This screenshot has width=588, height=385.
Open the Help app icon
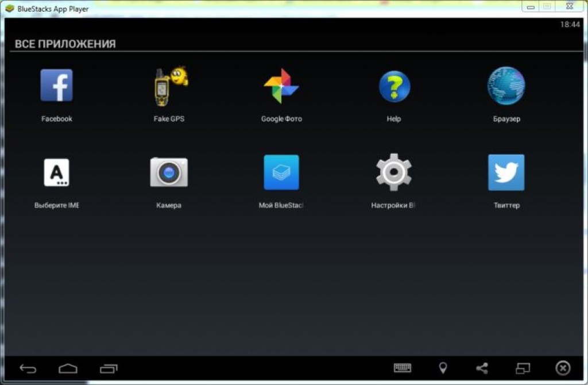pos(394,86)
